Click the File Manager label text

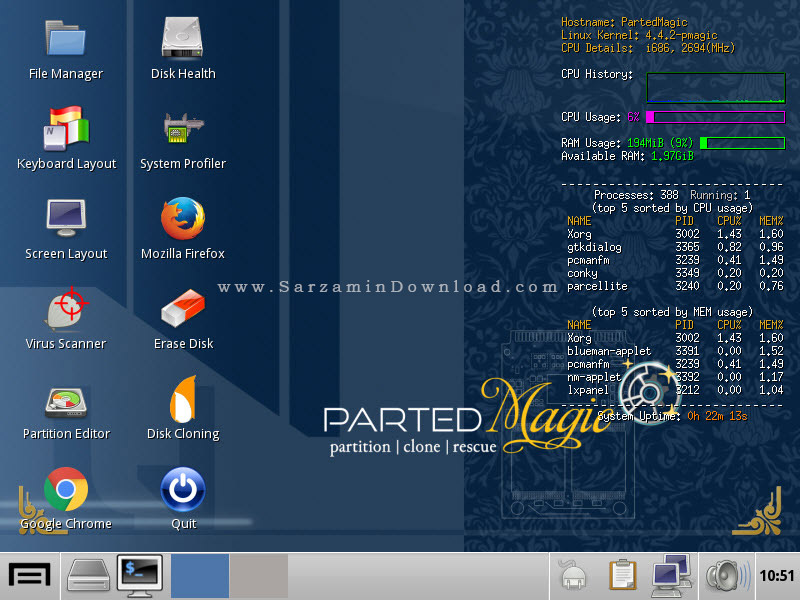point(66,74)
